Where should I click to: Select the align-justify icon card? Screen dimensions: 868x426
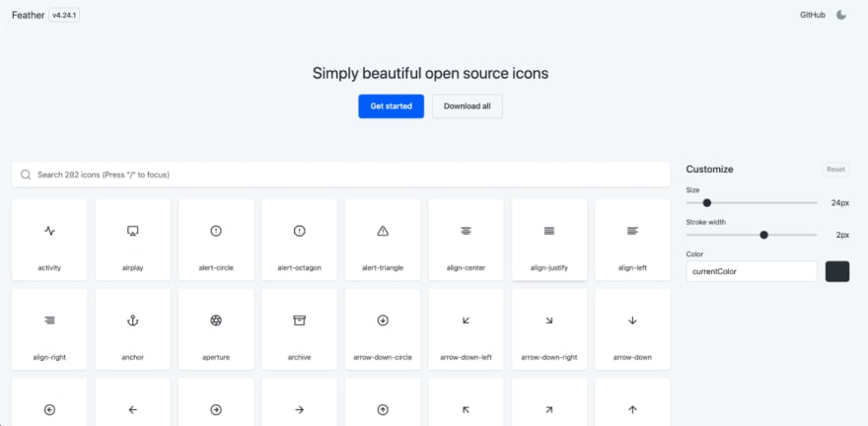[549, 240]
